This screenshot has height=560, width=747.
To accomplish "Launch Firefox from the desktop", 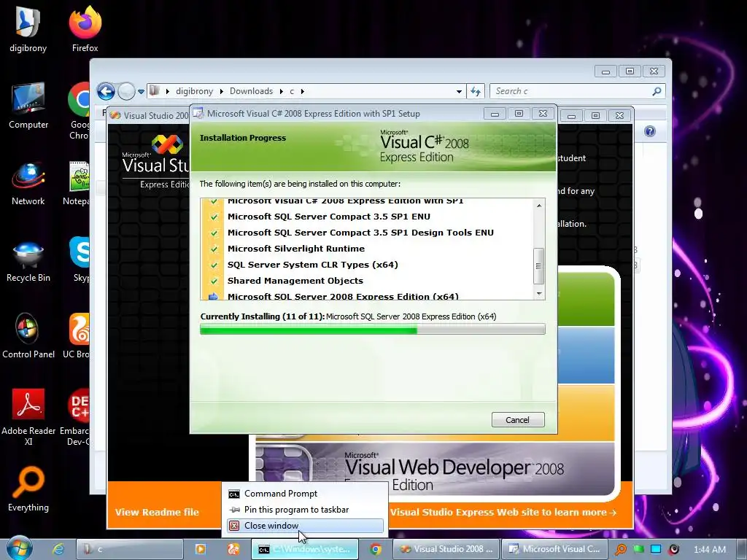I will pos(85,29).
